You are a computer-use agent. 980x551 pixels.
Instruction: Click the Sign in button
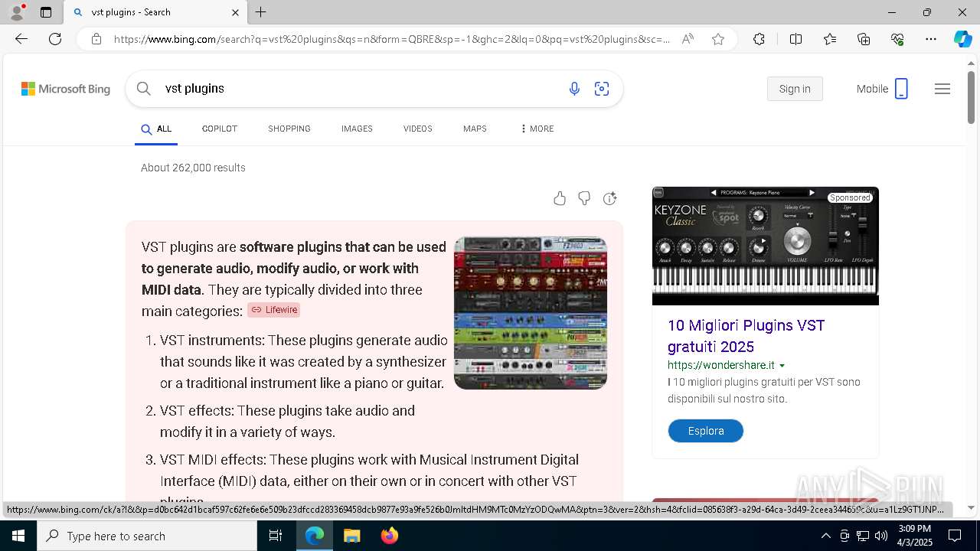tap(795, 89)
